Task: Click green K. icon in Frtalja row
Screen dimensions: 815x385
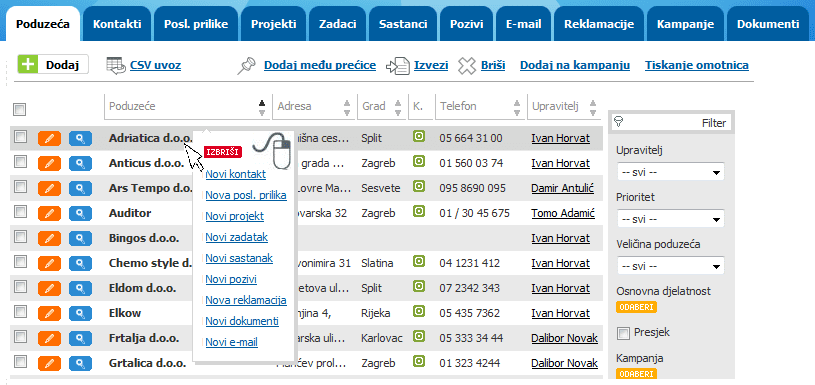Action: click(419, 336)
